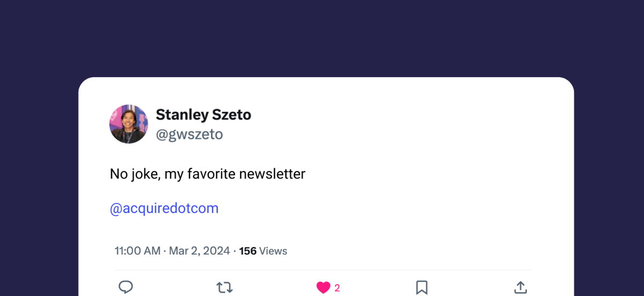The width and height of the screenshot is (644, 296).
Task: Click the name Stanley Szeto
Action: pyautogui.click(x=203, y=115)
